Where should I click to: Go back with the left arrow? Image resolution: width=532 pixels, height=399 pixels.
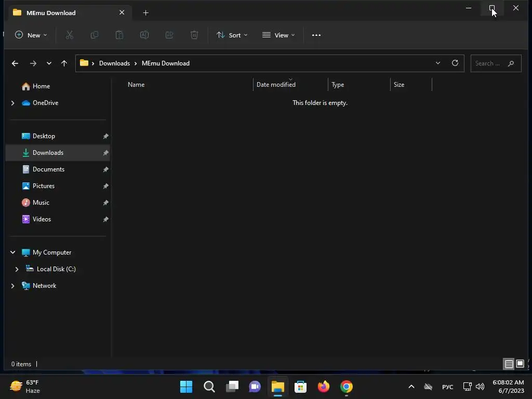[x=15, y=63]
